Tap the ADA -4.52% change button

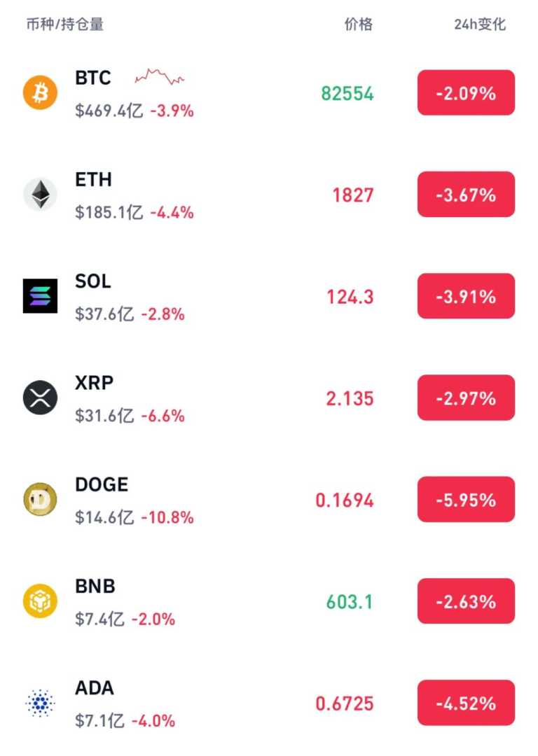point(466,703)
